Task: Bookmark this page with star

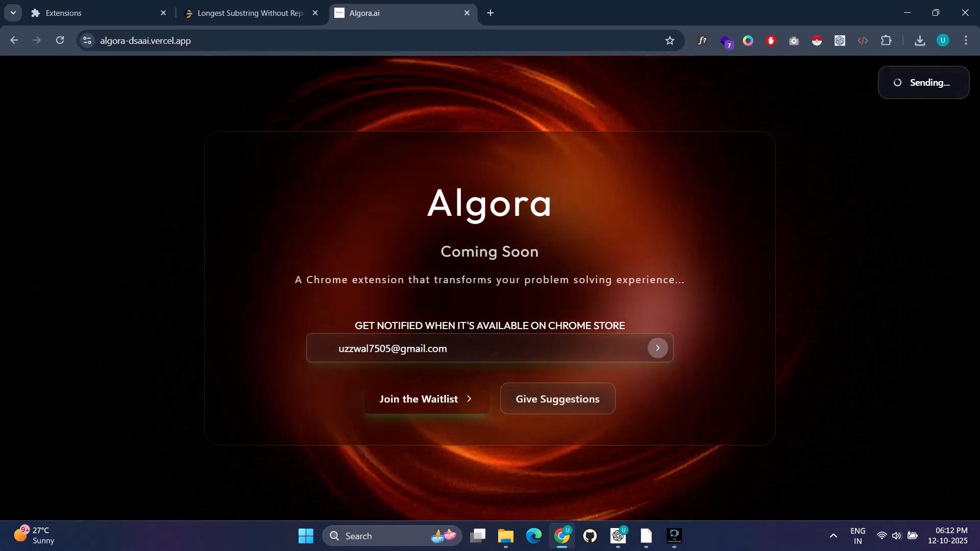Action: [670, 40]
